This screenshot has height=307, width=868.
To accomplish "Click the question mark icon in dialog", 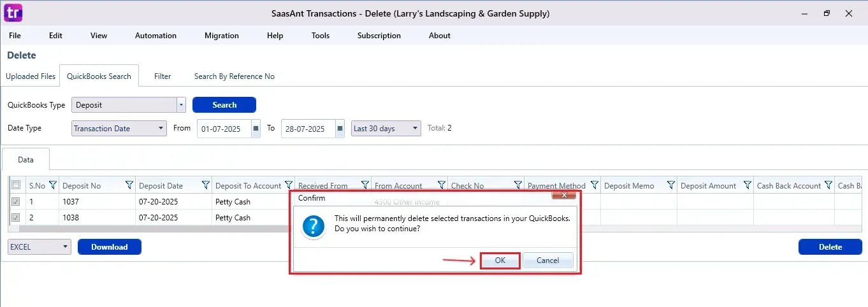I will pyautogui.click(x=314, y=227).
